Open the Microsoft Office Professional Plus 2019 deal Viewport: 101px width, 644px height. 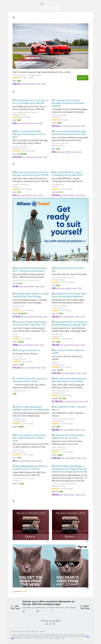point(30,270)
